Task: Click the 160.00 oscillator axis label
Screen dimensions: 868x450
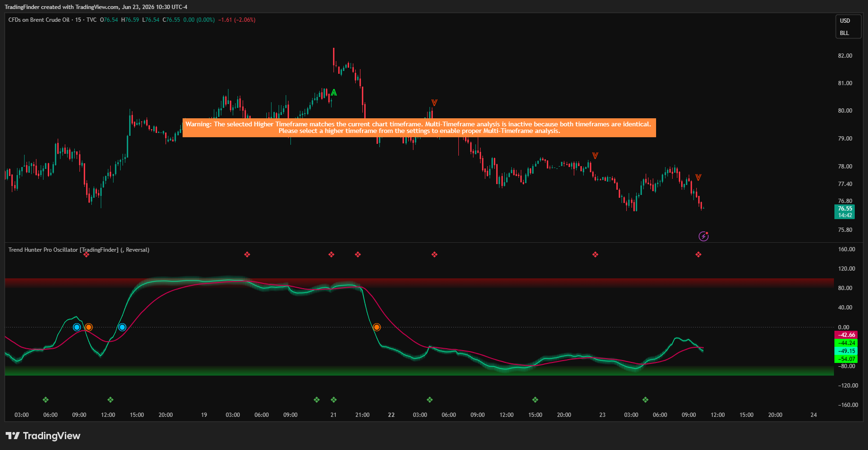Action: pos(846,249)
